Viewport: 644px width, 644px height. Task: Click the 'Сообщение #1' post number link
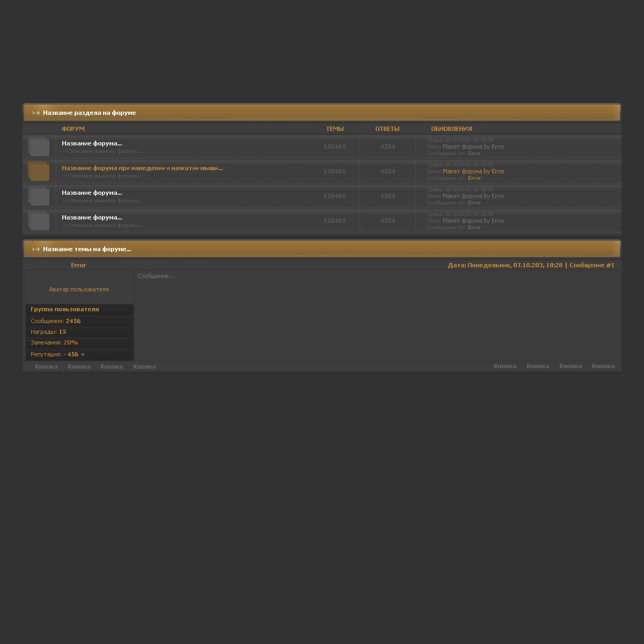pyautogui.click(x=591, y=265)
